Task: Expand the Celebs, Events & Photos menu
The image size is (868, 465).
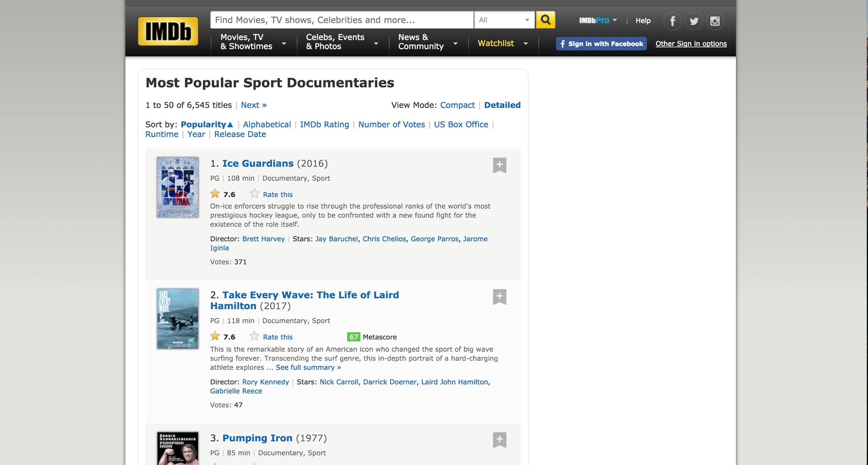Action: pyautogui.click(x=342, y=42)
